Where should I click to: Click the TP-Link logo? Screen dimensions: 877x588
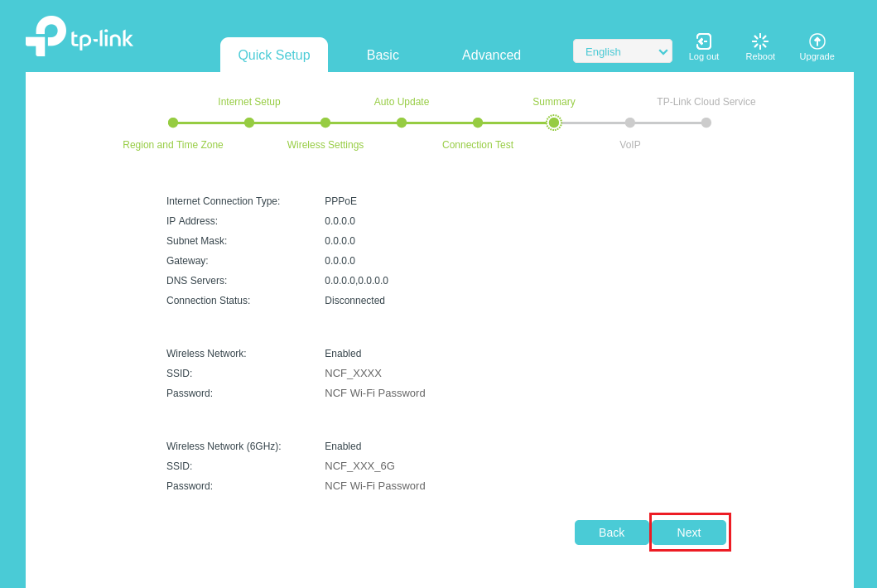(x=80, y=36)
